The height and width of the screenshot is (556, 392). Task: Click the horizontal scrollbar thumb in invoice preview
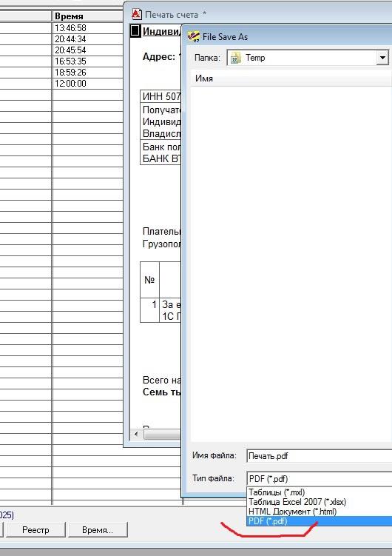point(162,435)
